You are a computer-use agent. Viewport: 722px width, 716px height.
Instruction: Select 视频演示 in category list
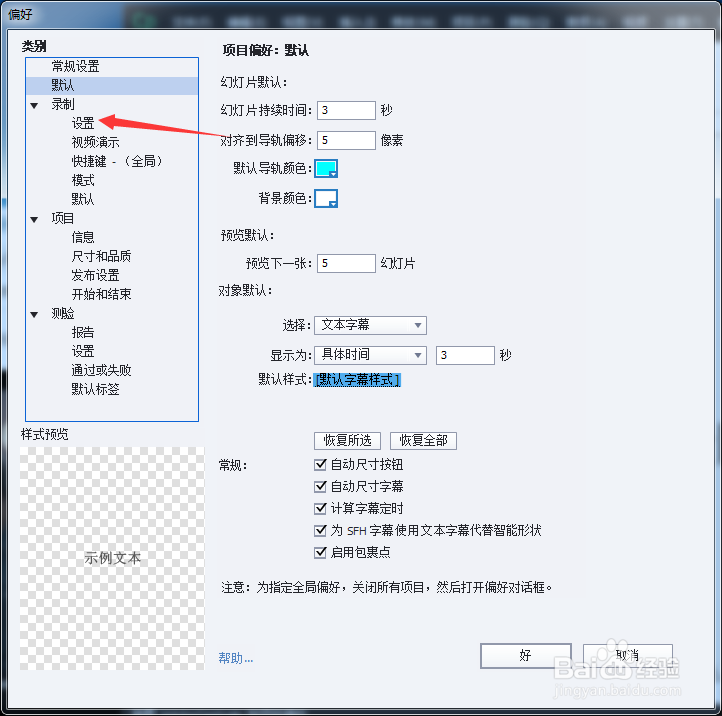point(95,142)
